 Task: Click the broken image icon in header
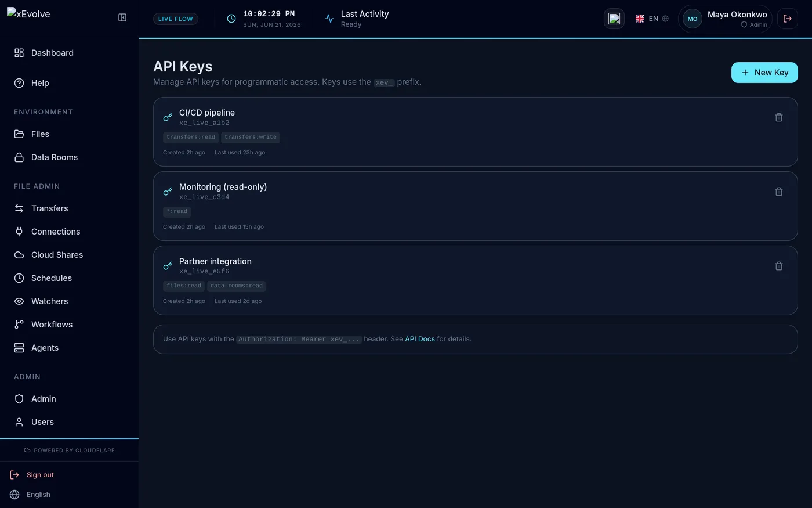(x=614, y=19)
